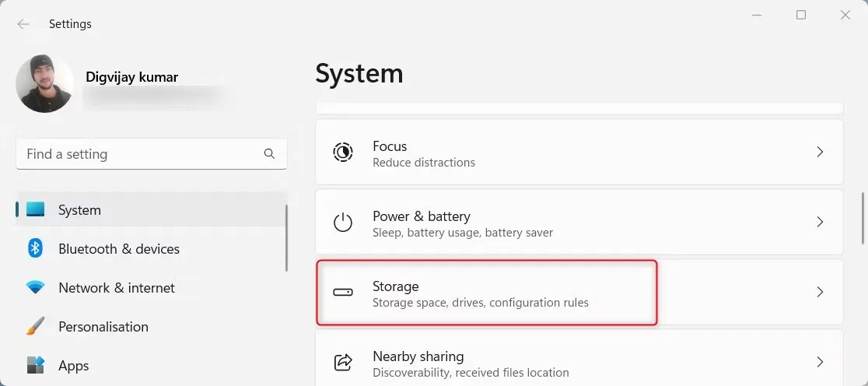Open Nearby sharing chevron arrow
The image size is (868, 386).
(x=820, y=363)
